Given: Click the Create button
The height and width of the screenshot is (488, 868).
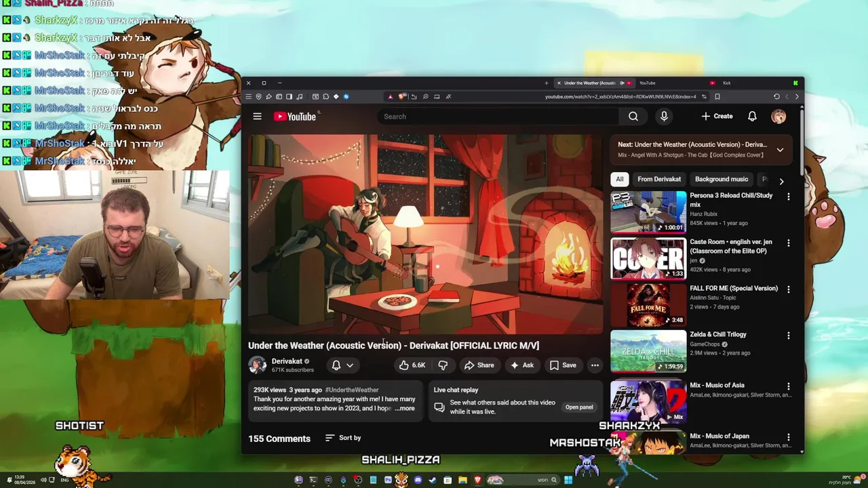Looking at the screenshot, I should [x=717, y=117].
